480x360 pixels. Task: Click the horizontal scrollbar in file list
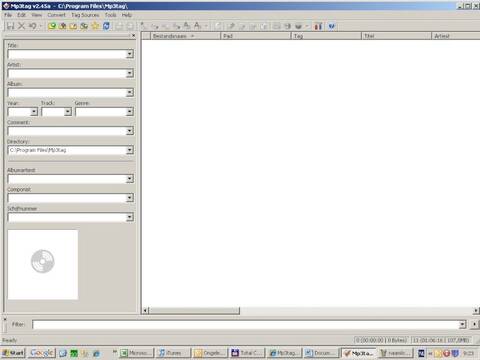click(310, 311)
